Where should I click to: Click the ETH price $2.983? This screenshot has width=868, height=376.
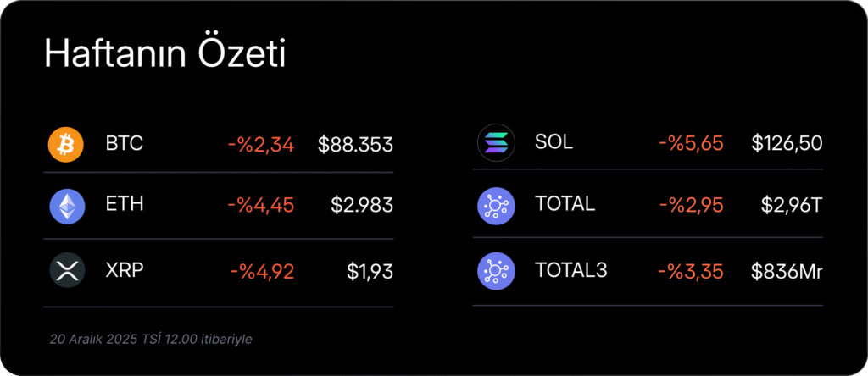[362, 205]
